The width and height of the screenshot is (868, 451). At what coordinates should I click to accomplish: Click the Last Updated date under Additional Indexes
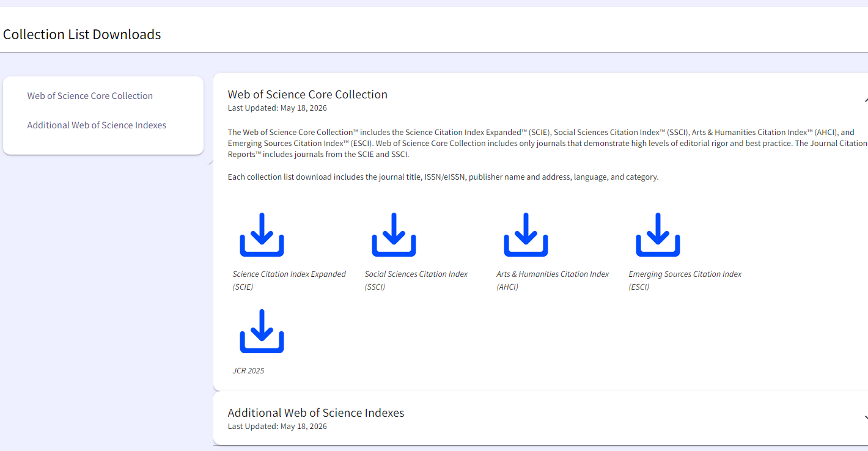pyautogui.click(x=277, y=427)
